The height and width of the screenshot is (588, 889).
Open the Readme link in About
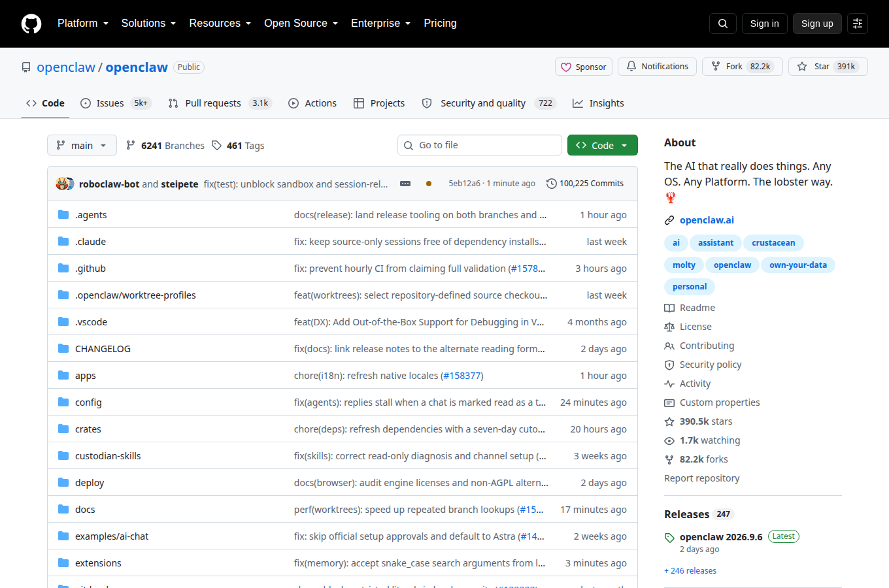click(690, 308)
